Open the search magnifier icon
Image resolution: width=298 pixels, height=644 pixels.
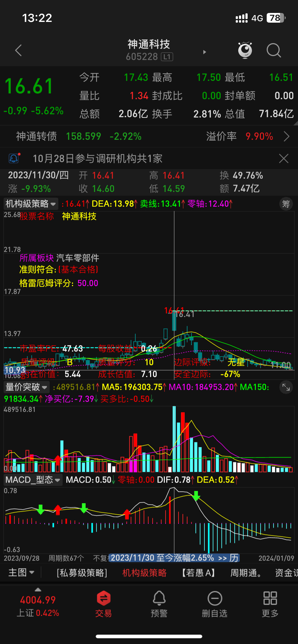pos(274,51)
